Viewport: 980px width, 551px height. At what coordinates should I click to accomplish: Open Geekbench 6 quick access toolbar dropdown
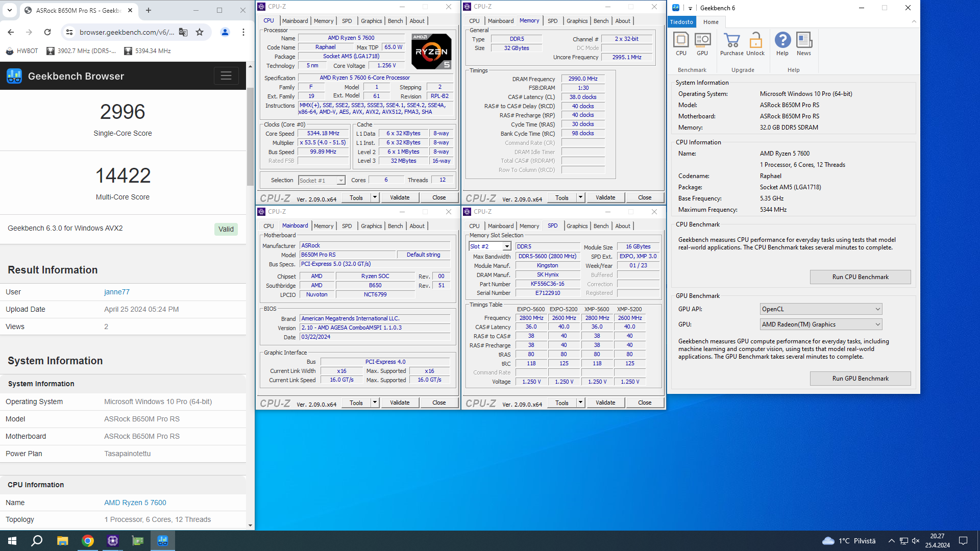tap(690, 8)
